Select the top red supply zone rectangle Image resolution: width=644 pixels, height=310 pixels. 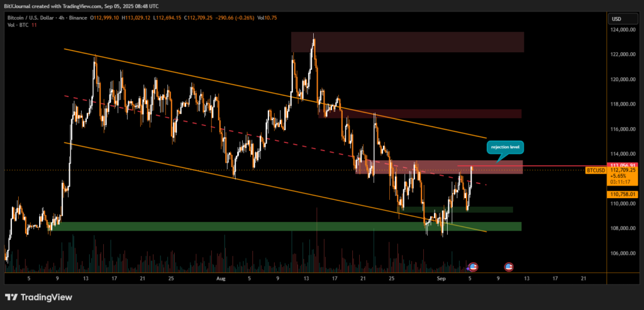407,42
